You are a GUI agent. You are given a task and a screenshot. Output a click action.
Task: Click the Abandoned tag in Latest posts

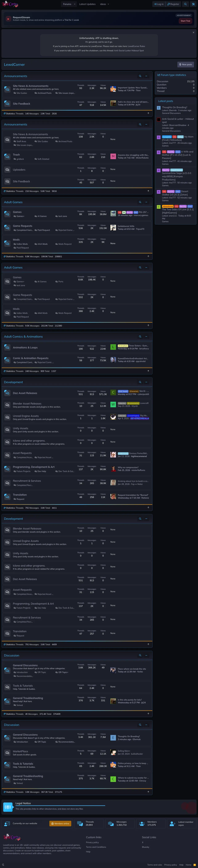click(x=168, y=206)
